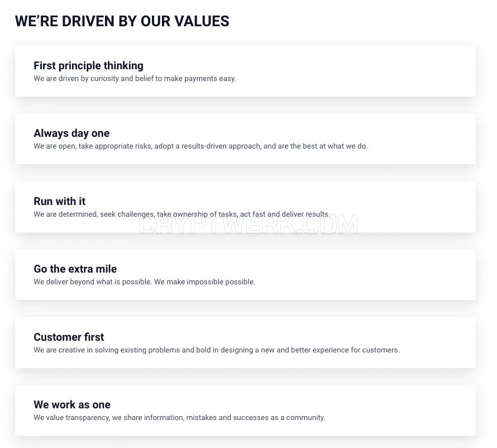Click the better experience for customers description

coord(217,350)
